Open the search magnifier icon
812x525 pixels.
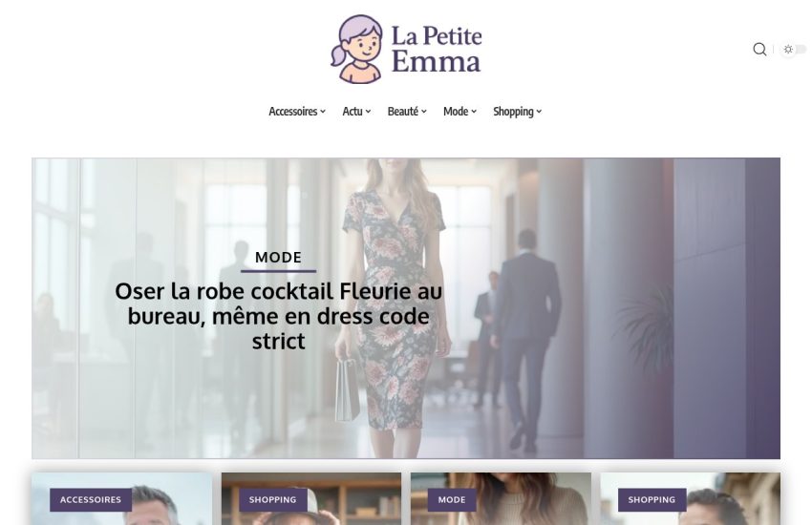click(759, 49)
